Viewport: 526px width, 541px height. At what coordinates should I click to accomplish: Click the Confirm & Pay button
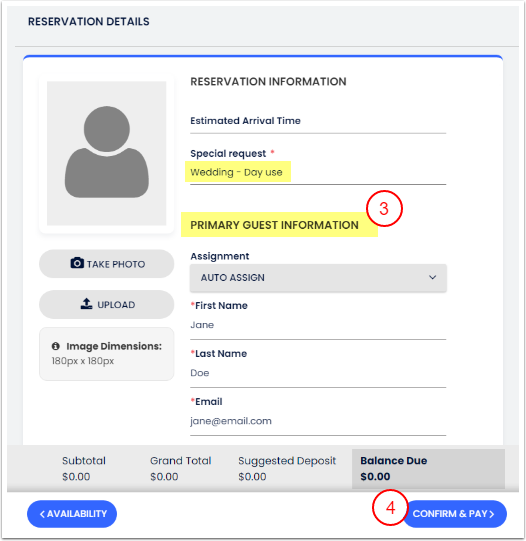click(x=454, y=514)
